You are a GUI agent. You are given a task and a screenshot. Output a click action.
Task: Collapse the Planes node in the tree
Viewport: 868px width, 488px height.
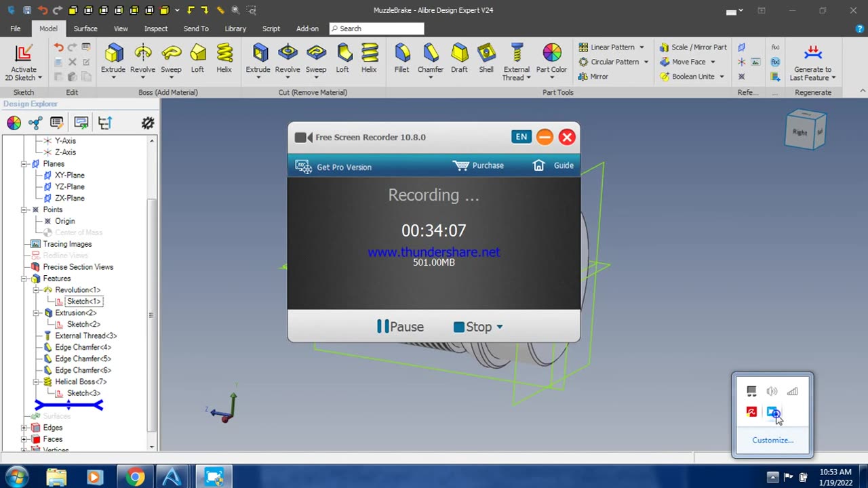point(24,164)
